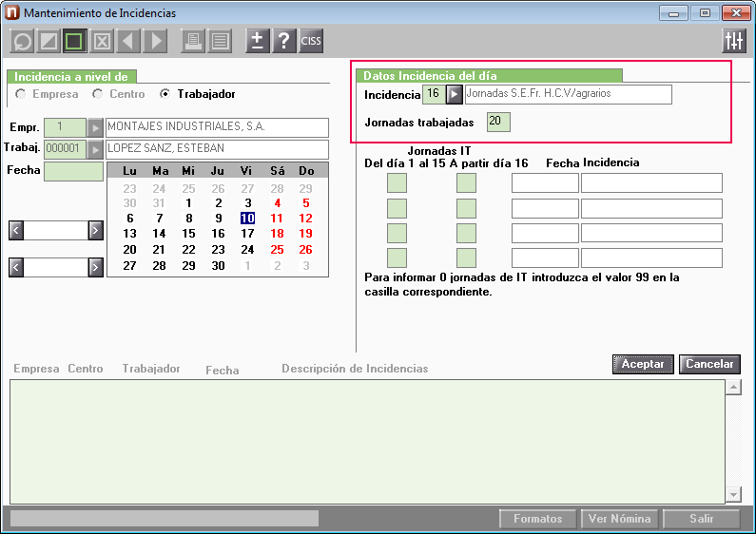Image resolution: width=756 pixels, height=534 pixels.
Task: Click the Salir button
Action: [x=702, y=519]
